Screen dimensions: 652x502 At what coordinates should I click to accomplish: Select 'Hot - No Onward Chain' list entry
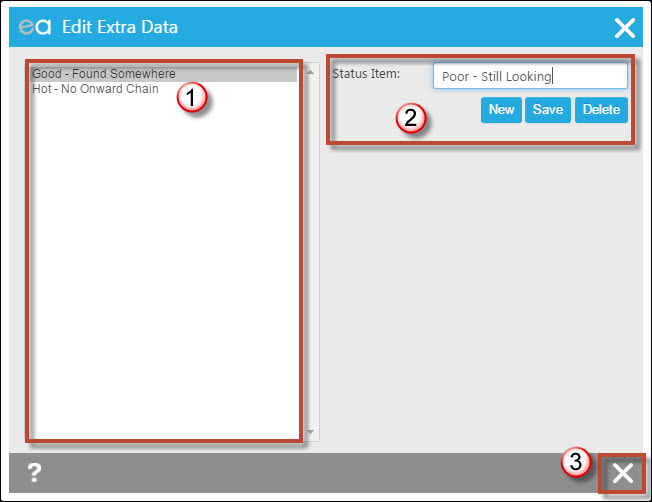tap(164, 89)
